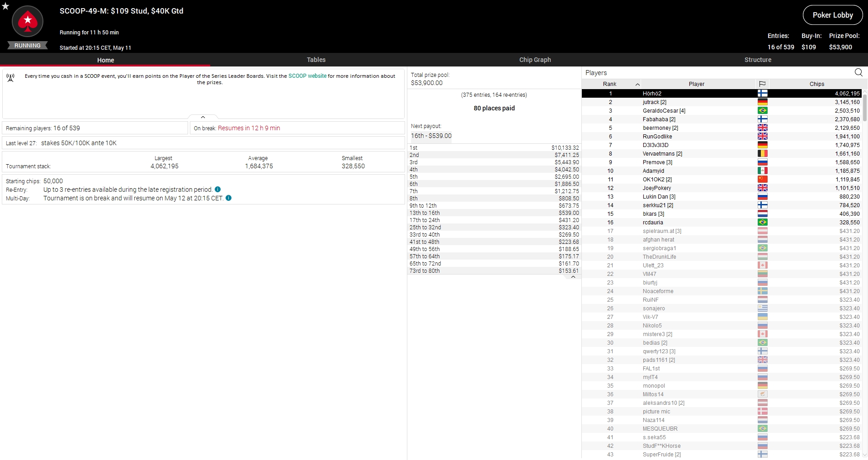Click Remaining players 16 of 539

pyautogui.click(x=43, y=128)
